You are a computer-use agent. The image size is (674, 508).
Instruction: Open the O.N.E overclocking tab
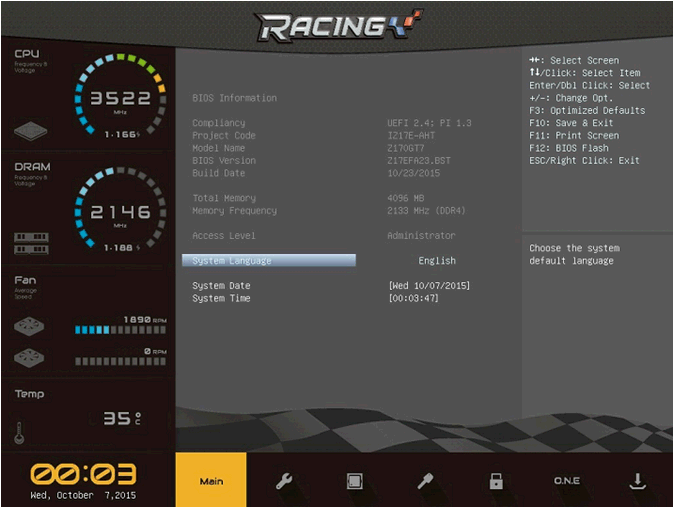(x=567, y=480)
